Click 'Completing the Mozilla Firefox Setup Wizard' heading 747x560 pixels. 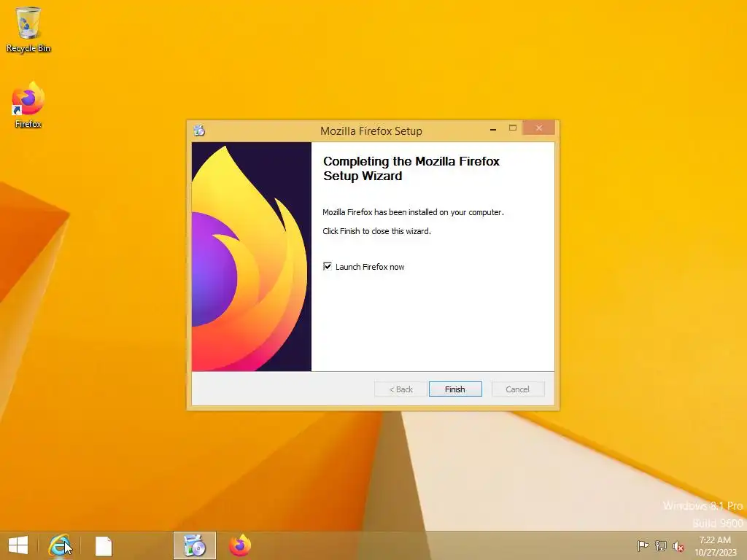click(411, 168)
